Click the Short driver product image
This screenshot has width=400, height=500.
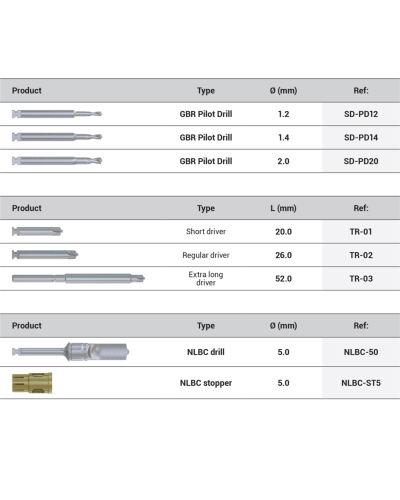click(x=37, y=231)
